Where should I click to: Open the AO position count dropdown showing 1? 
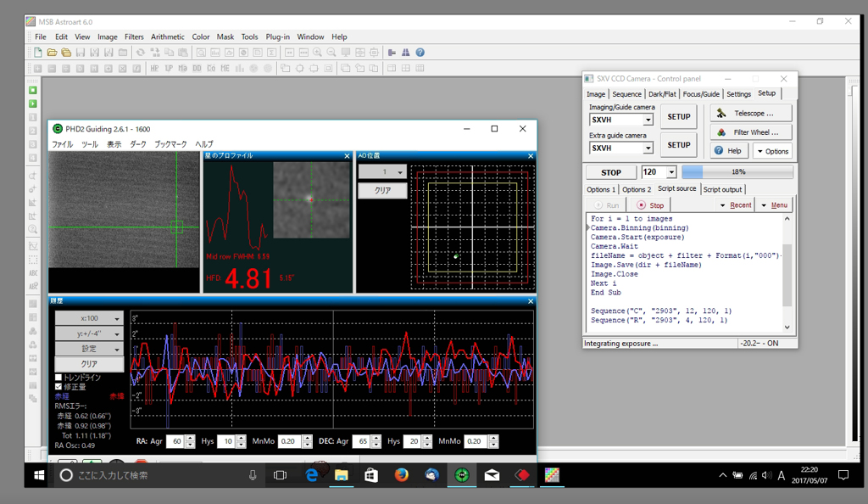(x=382, y=171)
